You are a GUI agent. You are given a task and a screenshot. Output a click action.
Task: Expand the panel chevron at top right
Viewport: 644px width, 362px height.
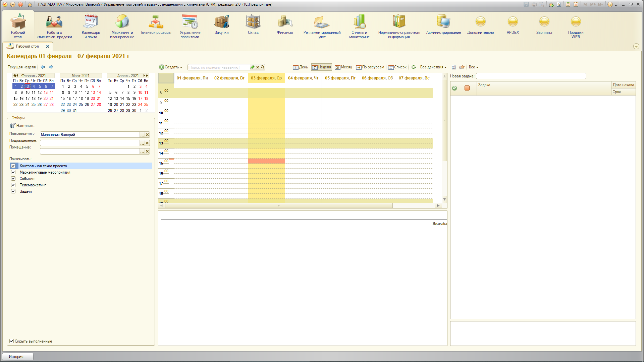click(636, 46)
